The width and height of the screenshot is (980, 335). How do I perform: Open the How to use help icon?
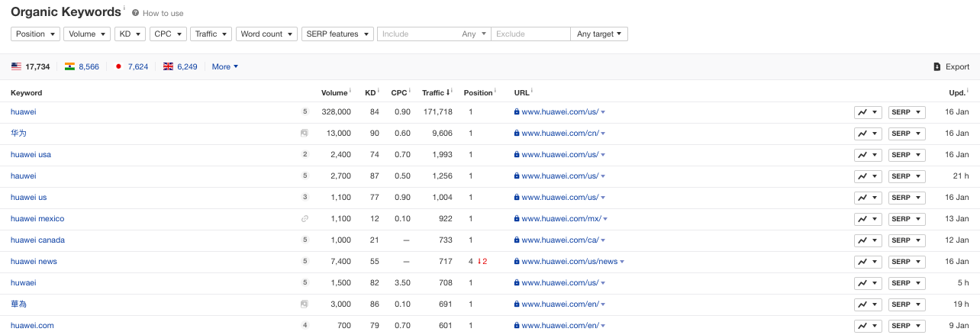(135, 14)
